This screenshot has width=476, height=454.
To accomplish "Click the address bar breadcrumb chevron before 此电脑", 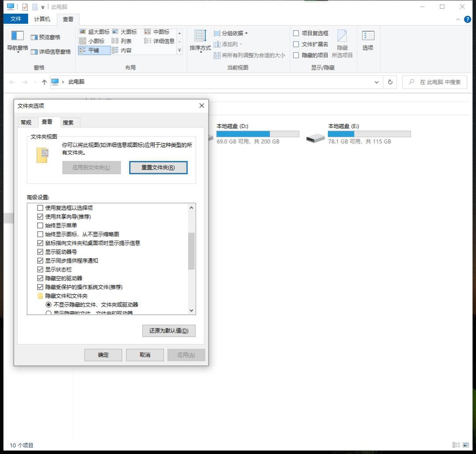I will click(63, 82).
